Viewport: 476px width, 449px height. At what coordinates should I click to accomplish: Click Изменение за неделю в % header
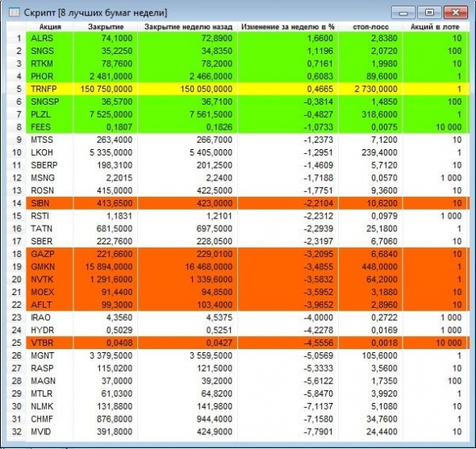(x=287, y=27)
